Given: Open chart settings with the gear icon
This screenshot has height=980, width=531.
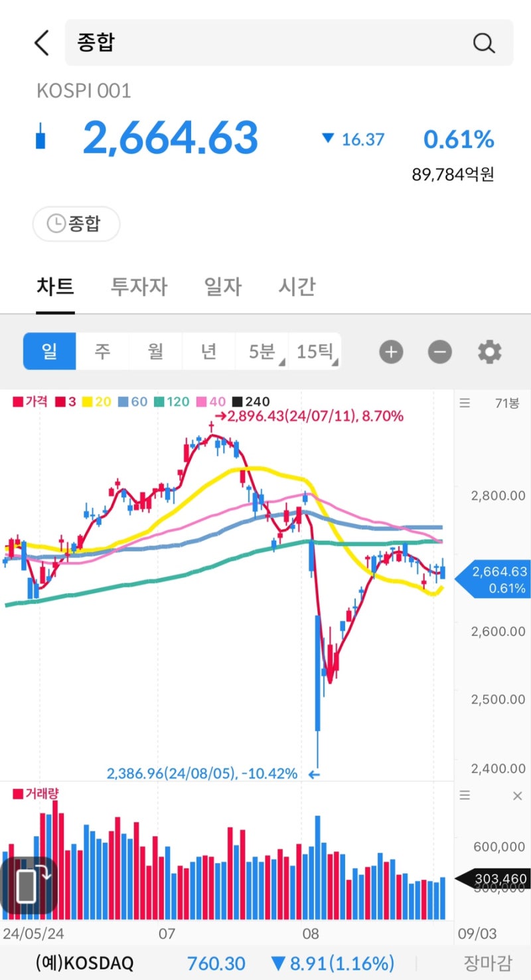Looking at the screenshot, I should (489, 352).
